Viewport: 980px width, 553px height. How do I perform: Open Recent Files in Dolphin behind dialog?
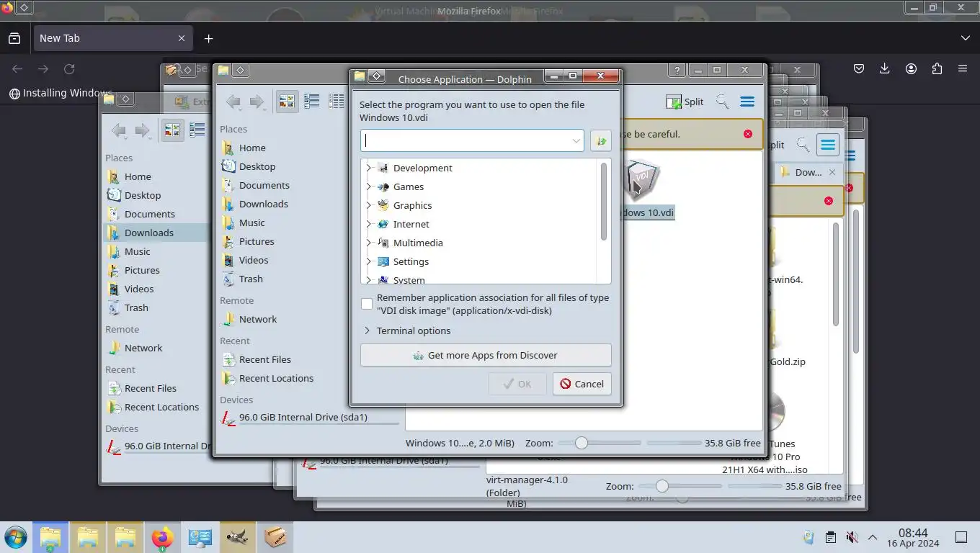coord(265,359)
